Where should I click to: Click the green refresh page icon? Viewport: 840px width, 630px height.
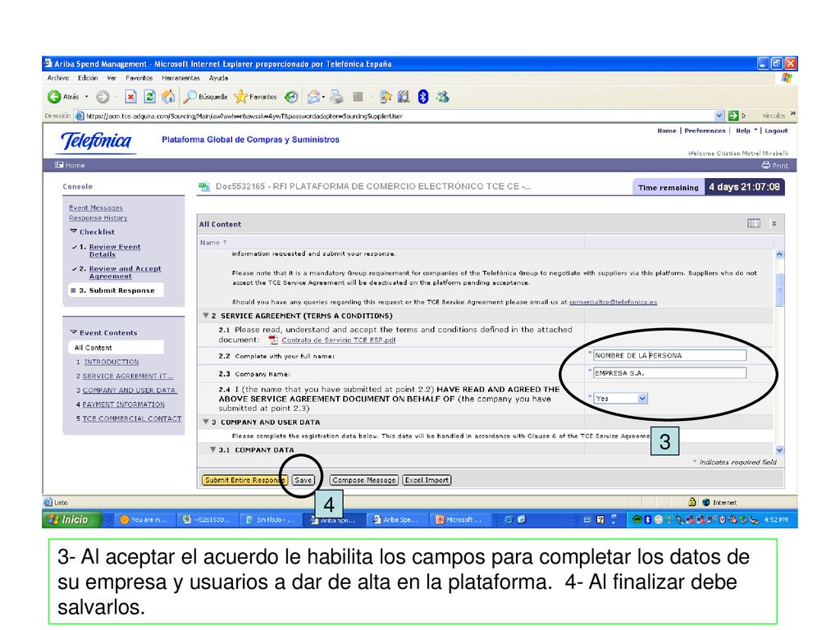pyautogui.click(x=149, y=97)
